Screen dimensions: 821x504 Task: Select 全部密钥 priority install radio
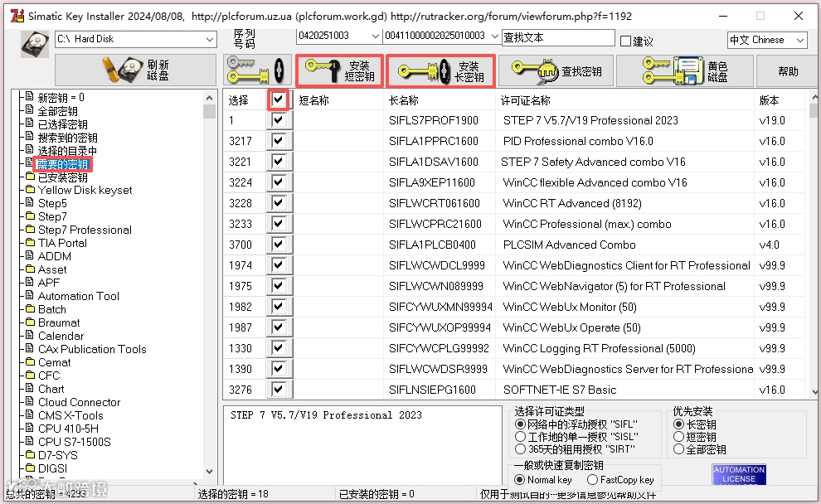tap(678, 449)
